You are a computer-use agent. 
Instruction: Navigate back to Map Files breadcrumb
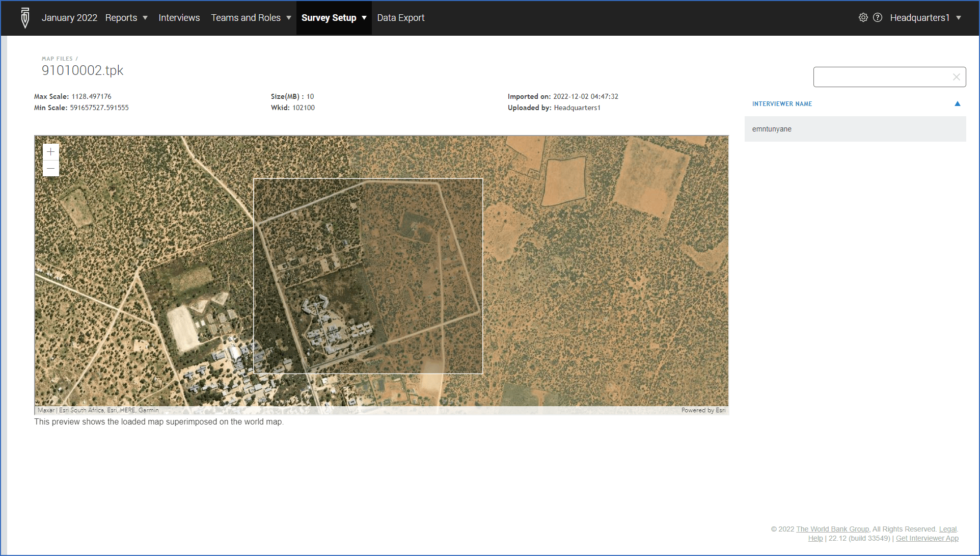pos(57,59)
